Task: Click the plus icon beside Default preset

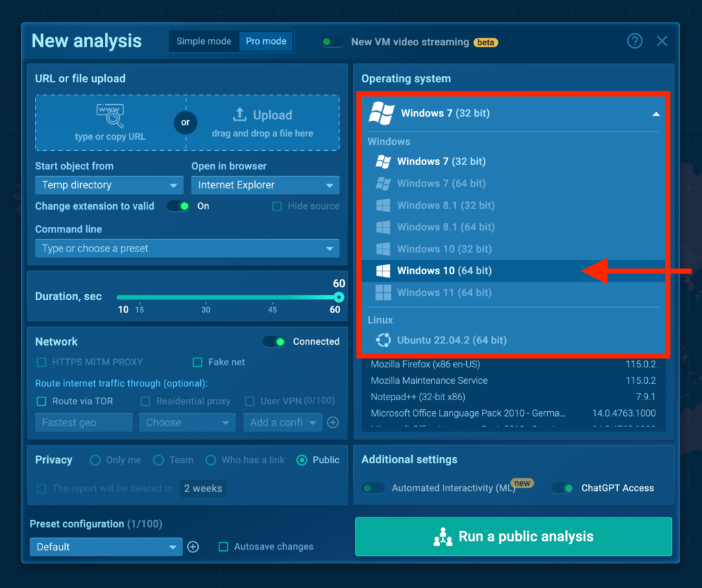Action: coord(193,547)
